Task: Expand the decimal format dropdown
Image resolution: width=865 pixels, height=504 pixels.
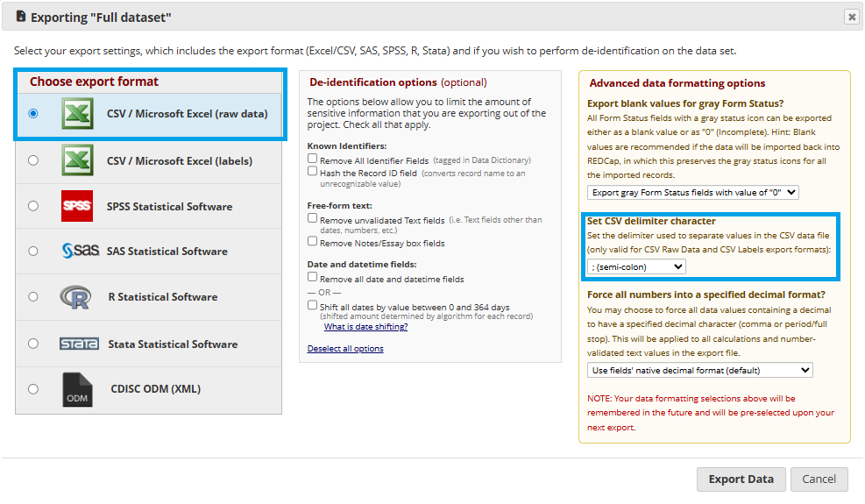Action: 699,370
